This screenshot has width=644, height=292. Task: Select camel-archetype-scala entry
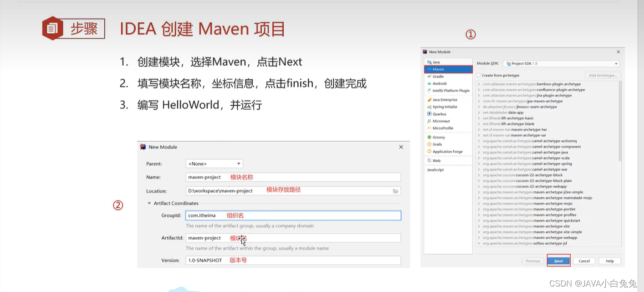(526, 158)
